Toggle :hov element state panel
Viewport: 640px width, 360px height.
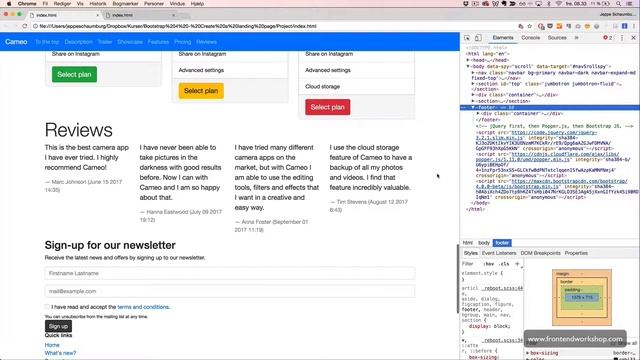pos(489,264)
